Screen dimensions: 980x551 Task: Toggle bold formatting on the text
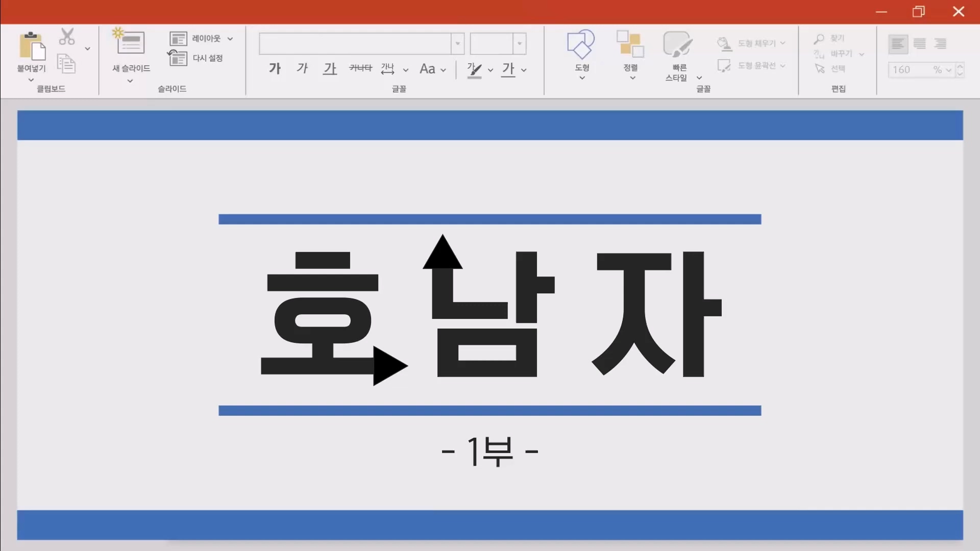click(275, 68)
